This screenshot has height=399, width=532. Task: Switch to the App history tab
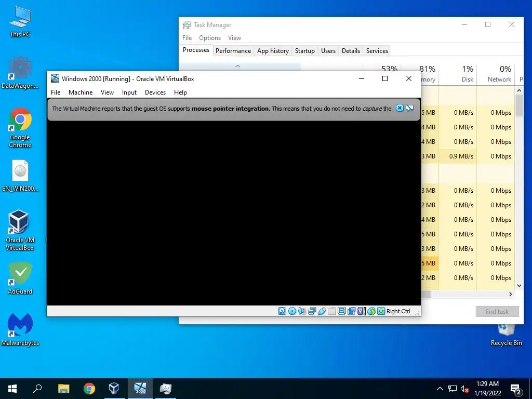tap(273, 50)
